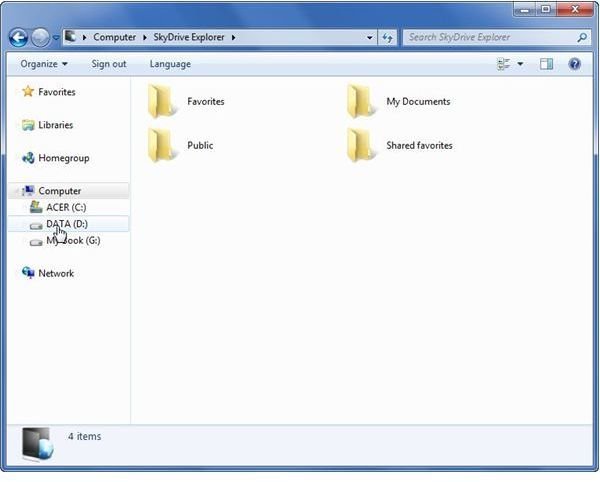Image resolution: width=600 pixels, height=482 pixels.
Task: Toggle the preview pane
Action: [546, 64]
